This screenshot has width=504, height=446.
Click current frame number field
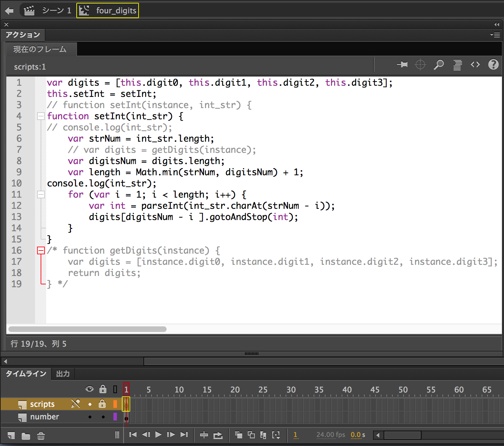pos(295,435)
